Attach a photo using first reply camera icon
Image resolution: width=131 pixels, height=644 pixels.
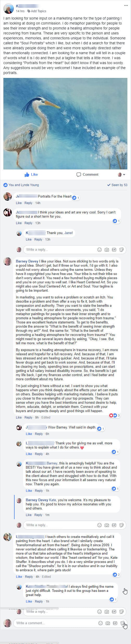click(107, 250)
